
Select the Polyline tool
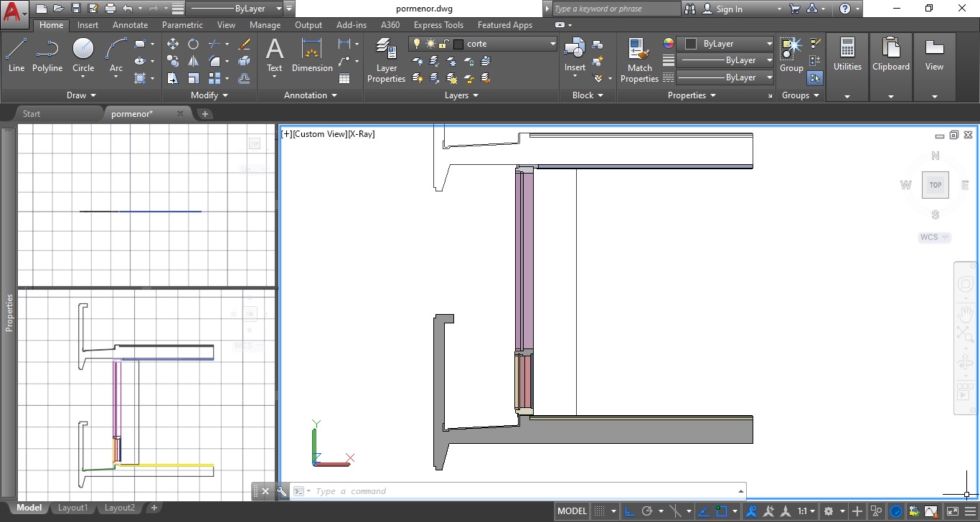[x=47, y=56]
